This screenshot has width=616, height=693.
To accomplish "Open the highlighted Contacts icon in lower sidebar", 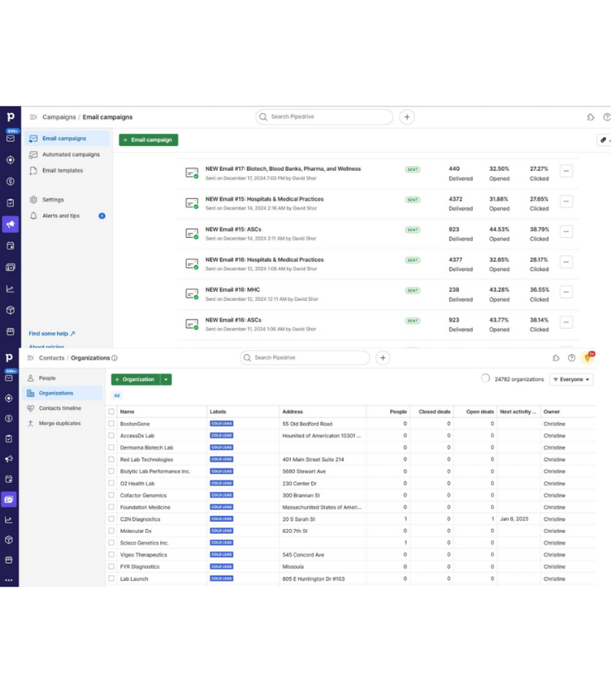I will pos(9,499).
